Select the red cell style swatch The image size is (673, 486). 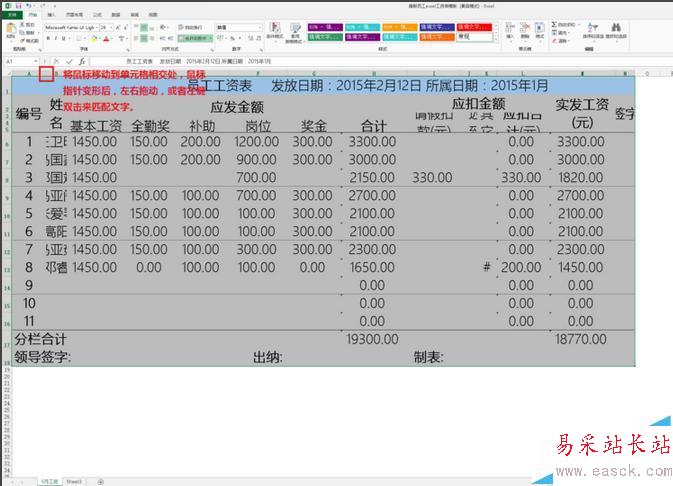[x=474, y=27]
